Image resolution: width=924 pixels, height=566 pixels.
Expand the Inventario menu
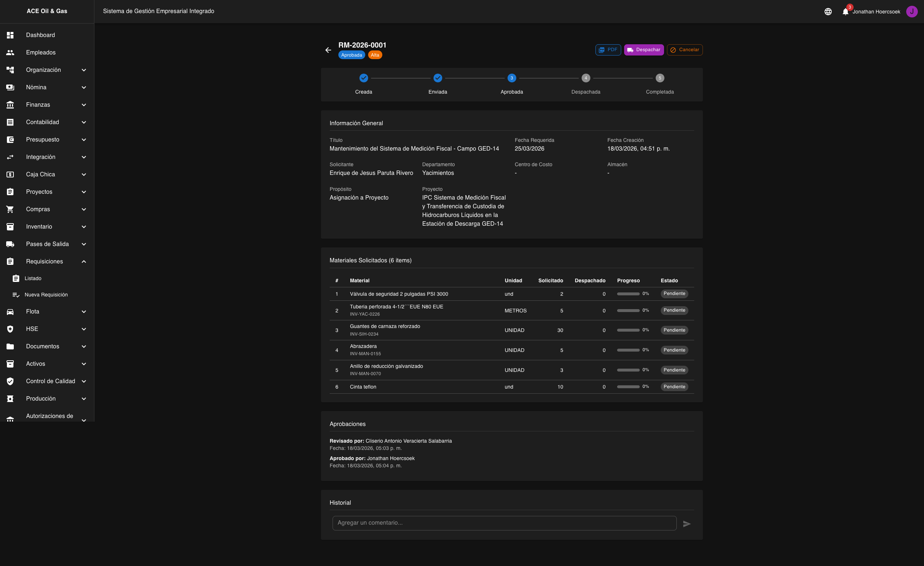click(x=84, y=227)
